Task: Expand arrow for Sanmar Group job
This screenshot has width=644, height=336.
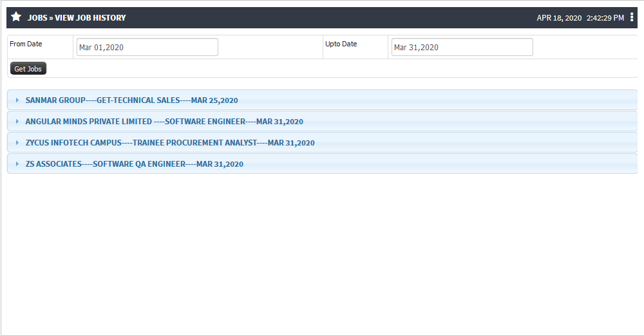Action: [x=17, y=100]
